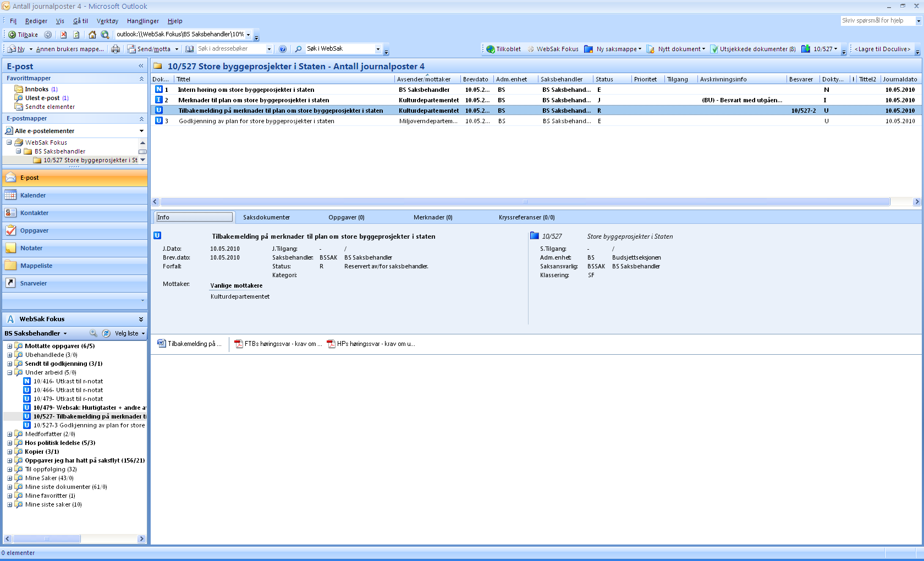Click the print icon in toolbar
Image resolution: width=924 pixels, height=561 pixels.
point(116,49)
